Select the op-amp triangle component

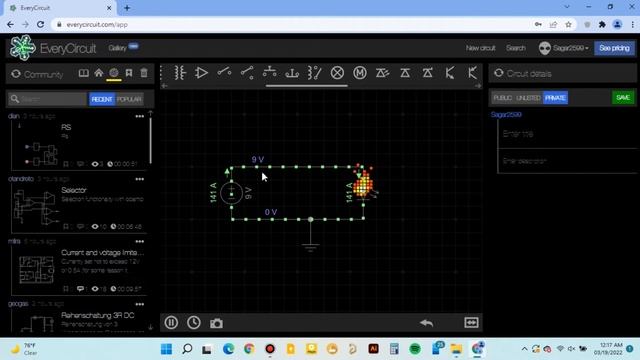201,73
